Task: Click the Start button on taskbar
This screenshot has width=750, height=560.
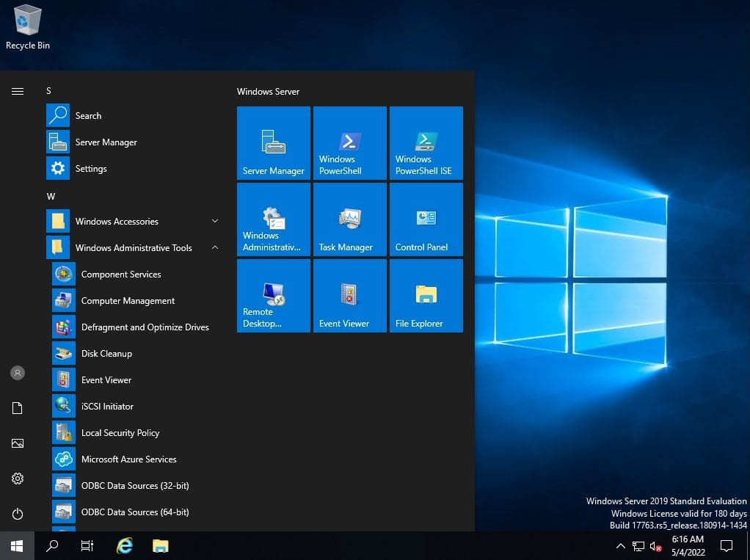Action: point(17,545)
